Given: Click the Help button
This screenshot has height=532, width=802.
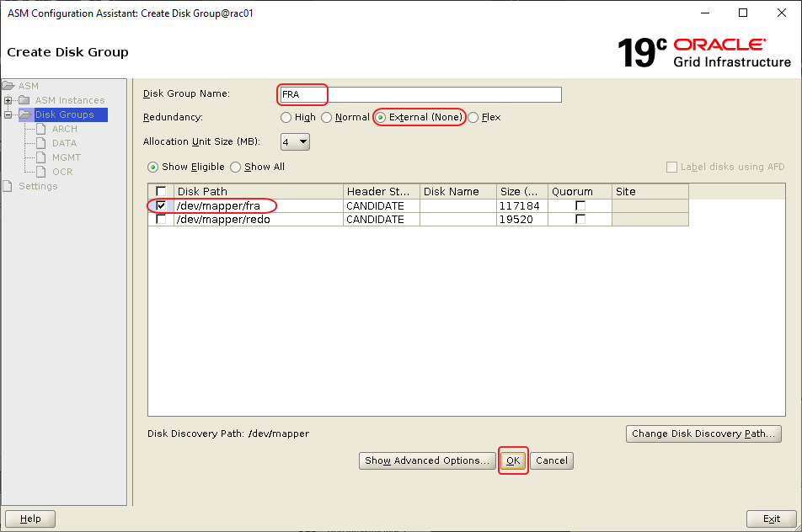Looking at the screenshot, I should 30,519.
